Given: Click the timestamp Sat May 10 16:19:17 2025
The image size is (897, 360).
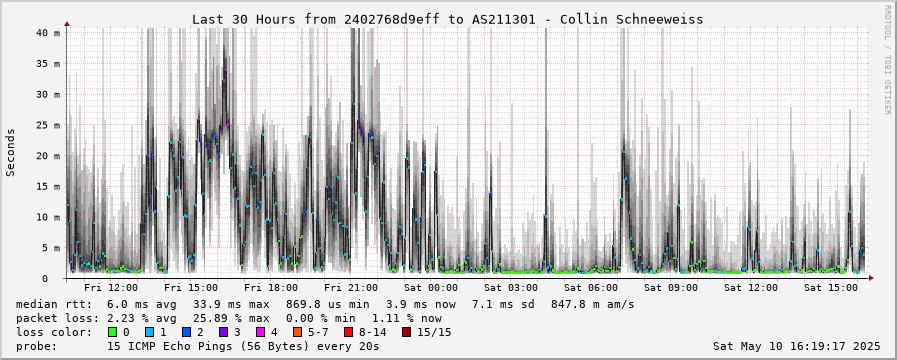Looking at the screenshot, I should (797, 346).
